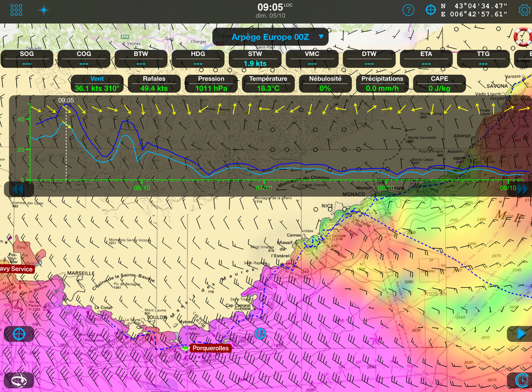Viewport: 532px width, 392px height.
Task: Select the STW speed data field
Action: coord(255,59)
